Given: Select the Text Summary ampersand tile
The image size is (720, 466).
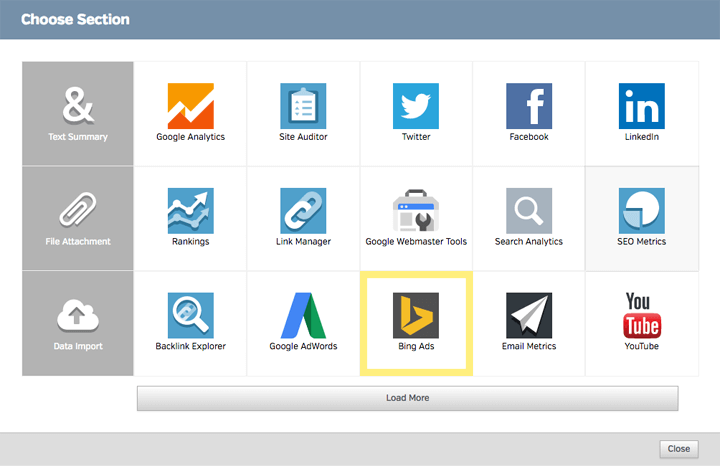Looking at the screenshot, I should [x=78, y=113].
